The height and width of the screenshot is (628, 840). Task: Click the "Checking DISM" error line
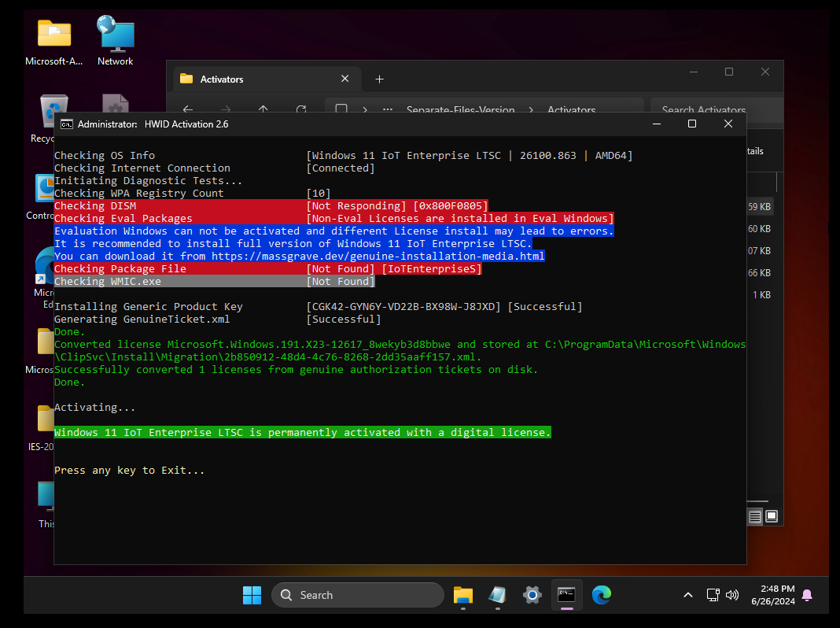(x=271, y=205)
